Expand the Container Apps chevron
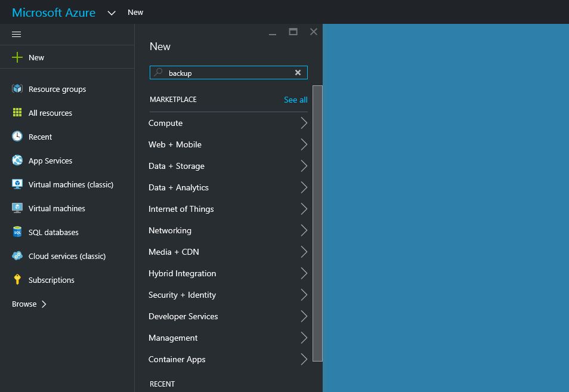Viewport: 569px width, 392px height. click(x=304, y=359)
